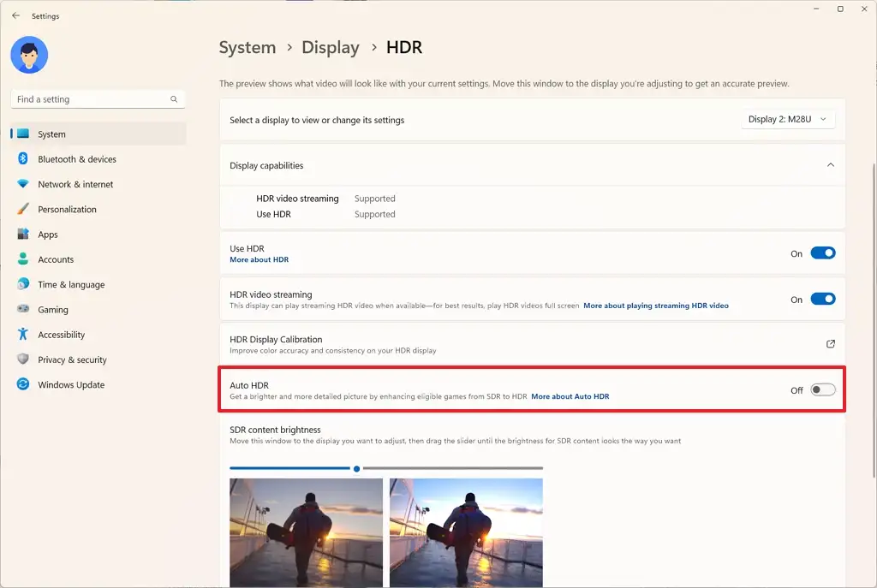This screenshot has height=588, width=877.
Task: Open System from the breadcrumb trail
Action: point(248,47)
